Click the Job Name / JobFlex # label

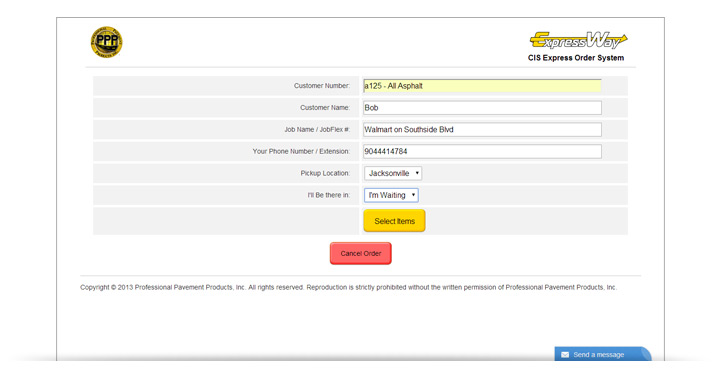[317, 129]
